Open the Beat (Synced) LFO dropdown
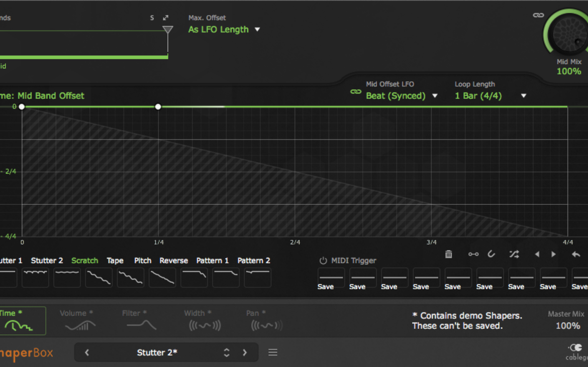 pyautogui.click(x=401, y=96)
